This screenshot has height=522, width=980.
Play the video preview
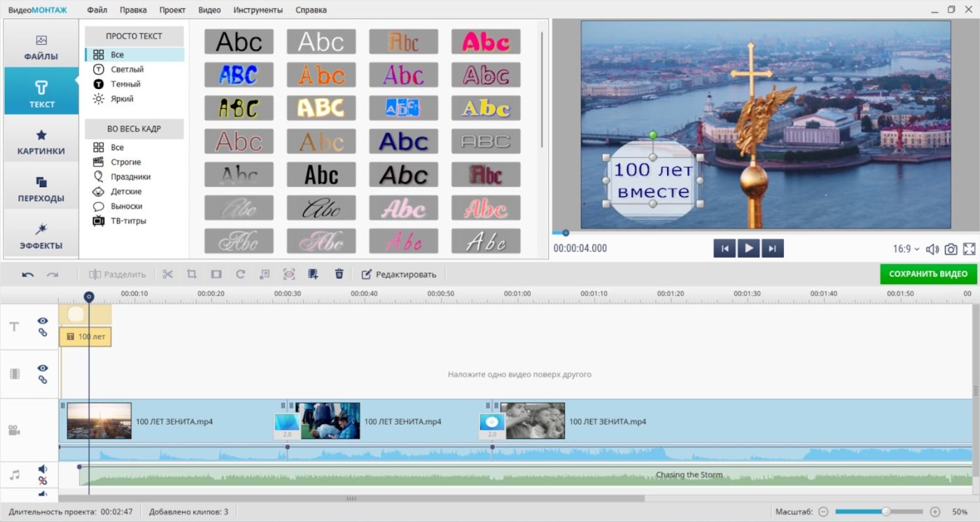[x=748, y=248]
